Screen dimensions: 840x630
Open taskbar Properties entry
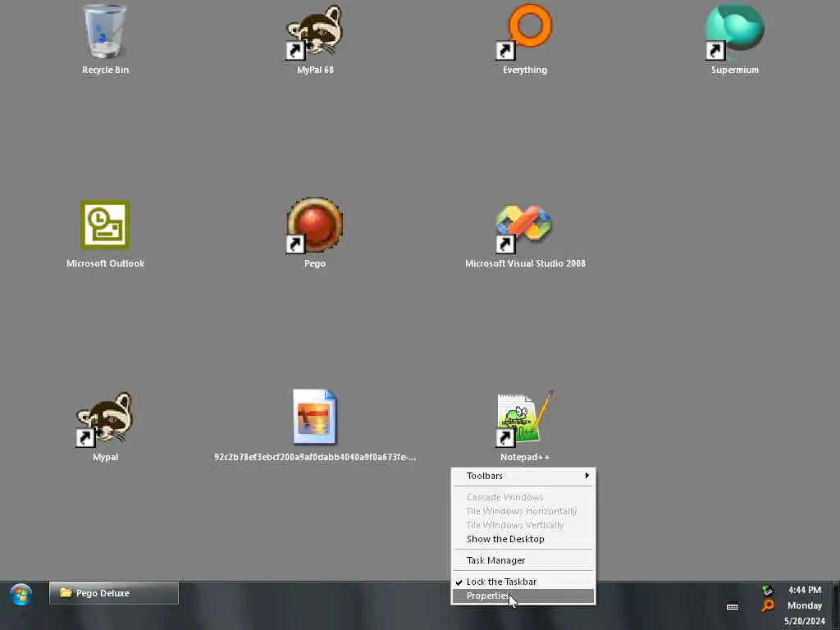523,596
